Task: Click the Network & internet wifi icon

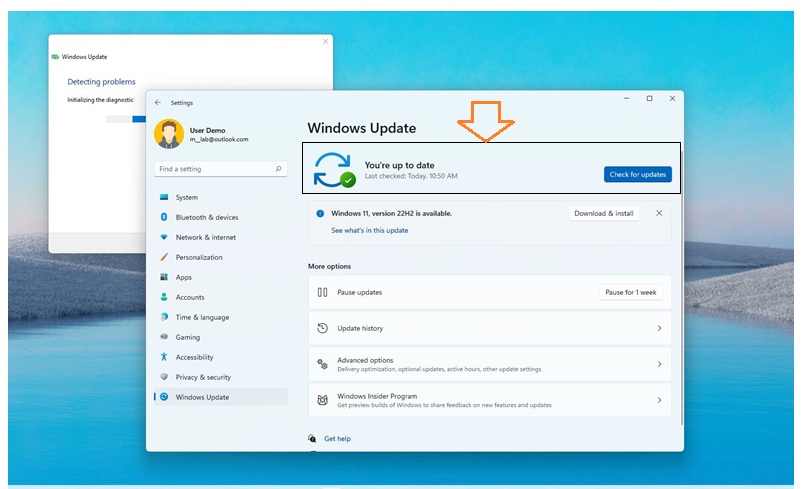Action: (x=164, y=237)
